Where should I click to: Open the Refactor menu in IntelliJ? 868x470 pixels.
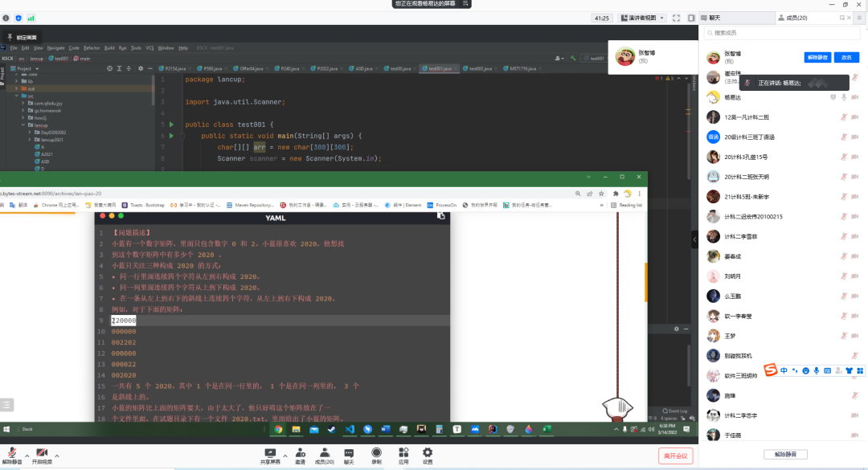[92, 48]
